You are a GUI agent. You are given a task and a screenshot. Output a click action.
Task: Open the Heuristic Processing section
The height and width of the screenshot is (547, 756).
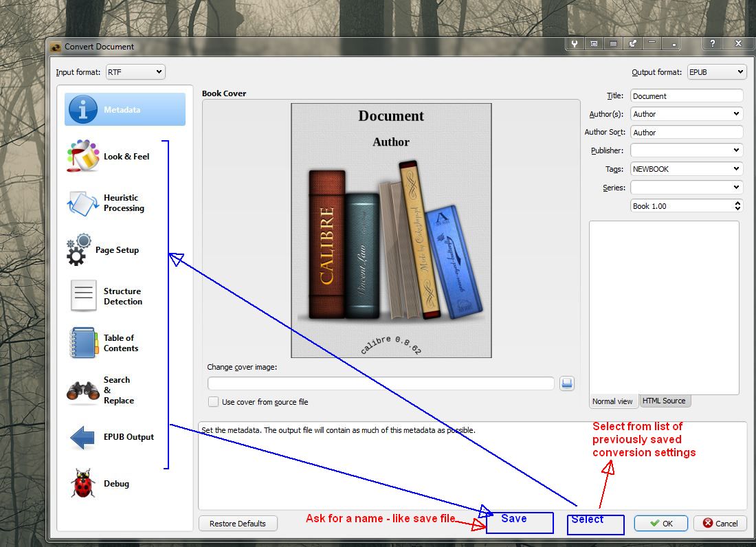106,203
